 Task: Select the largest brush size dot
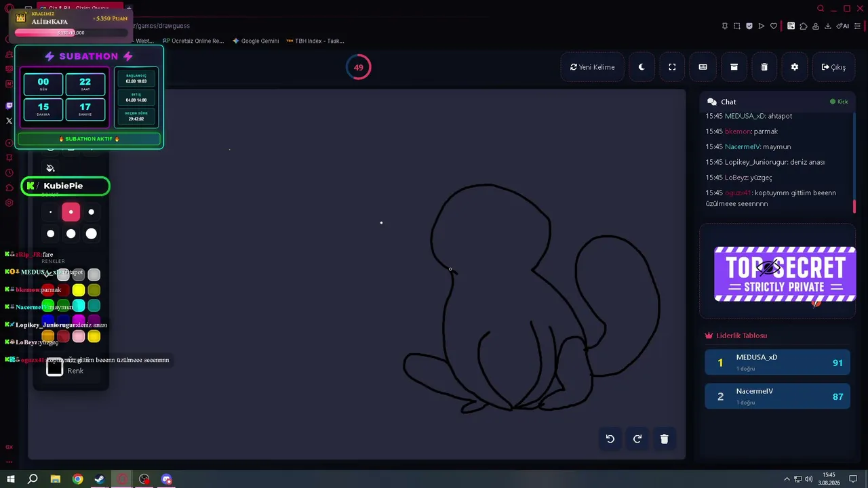click(92, 234)
